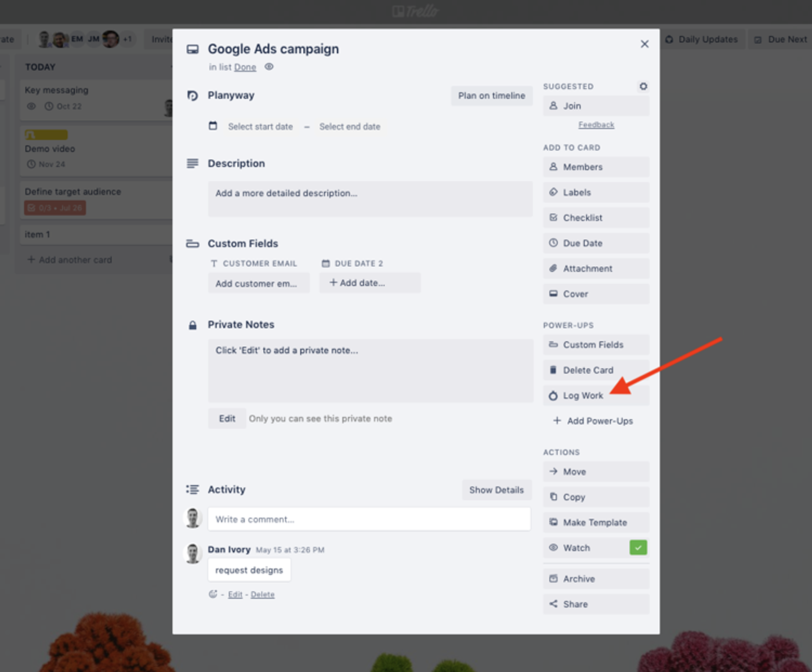
Task: Click Plan on timeline button
Action: pyautogui.click(x=492, y=96)
